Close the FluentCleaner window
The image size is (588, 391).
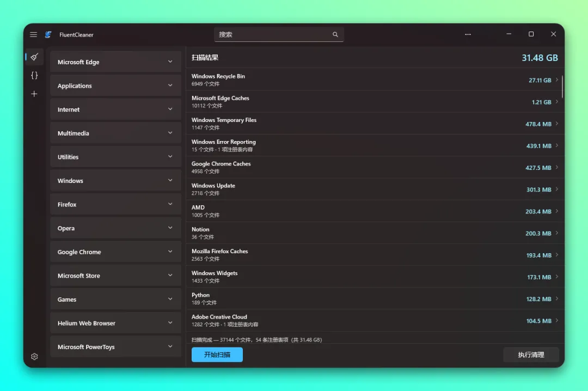coord(554,34)
